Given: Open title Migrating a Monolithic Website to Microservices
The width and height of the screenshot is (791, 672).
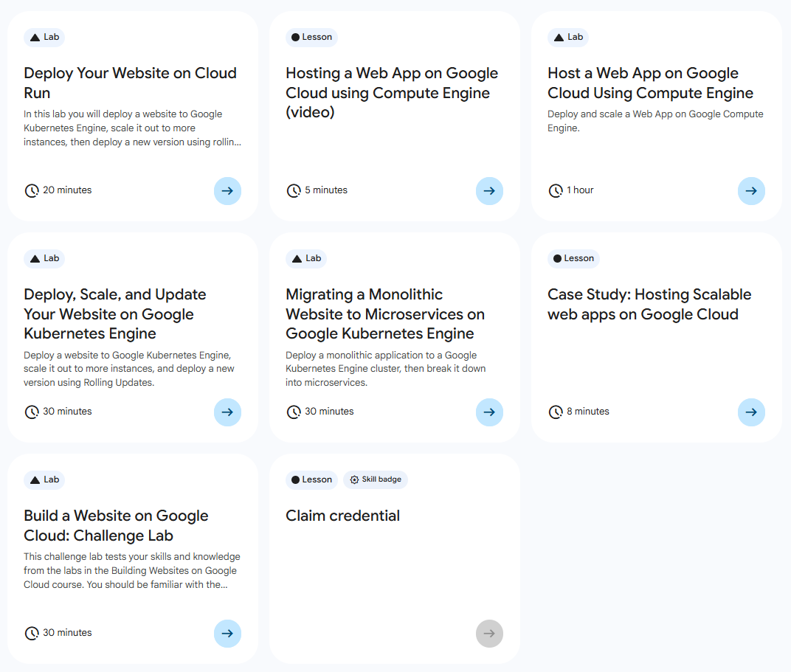Looking at the screenshot, I should [x=385, y=314].
